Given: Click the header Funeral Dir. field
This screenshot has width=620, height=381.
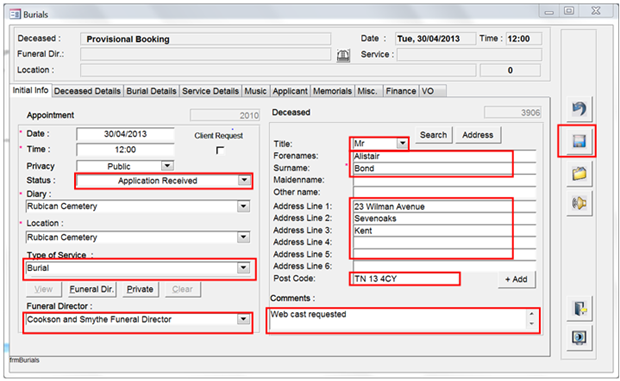Looking at the screenshot, I should (x=206, y=54).
